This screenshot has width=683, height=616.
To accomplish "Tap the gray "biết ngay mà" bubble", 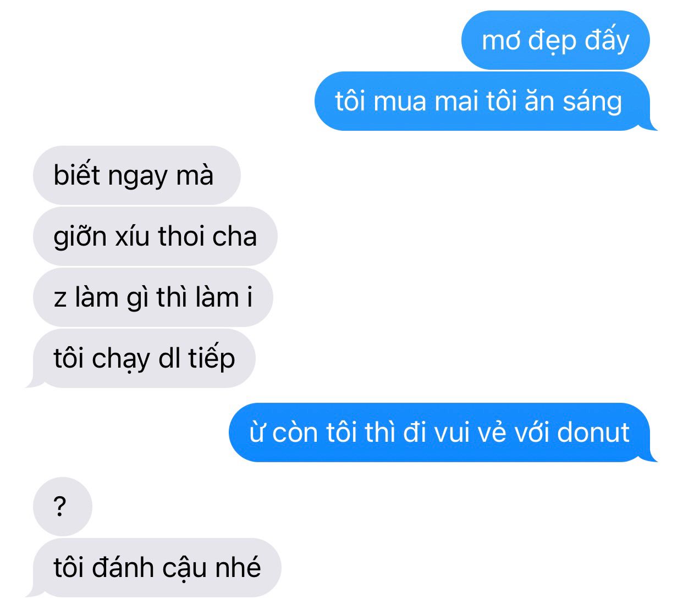I will coord(136,175).
